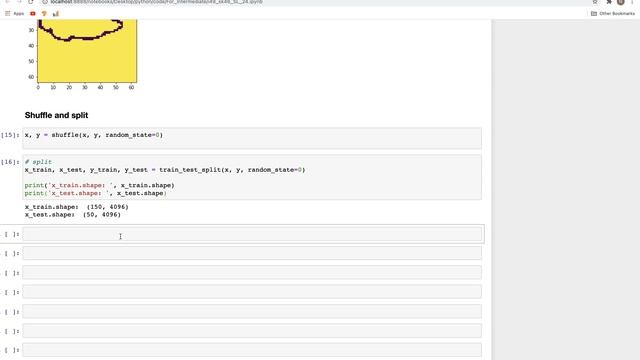Open the Chrome profile avatar
This screenshot has width=640, height=360.
620,2
